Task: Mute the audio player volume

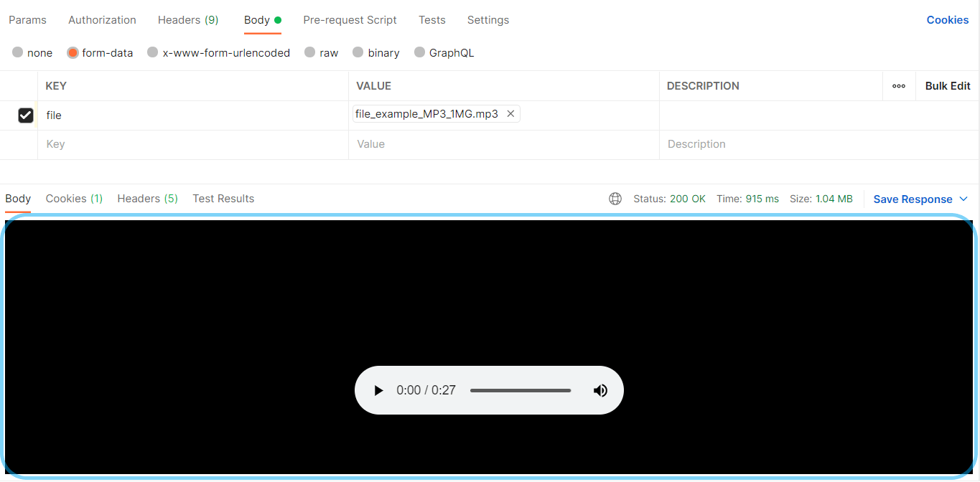Action: click(600, 390)
